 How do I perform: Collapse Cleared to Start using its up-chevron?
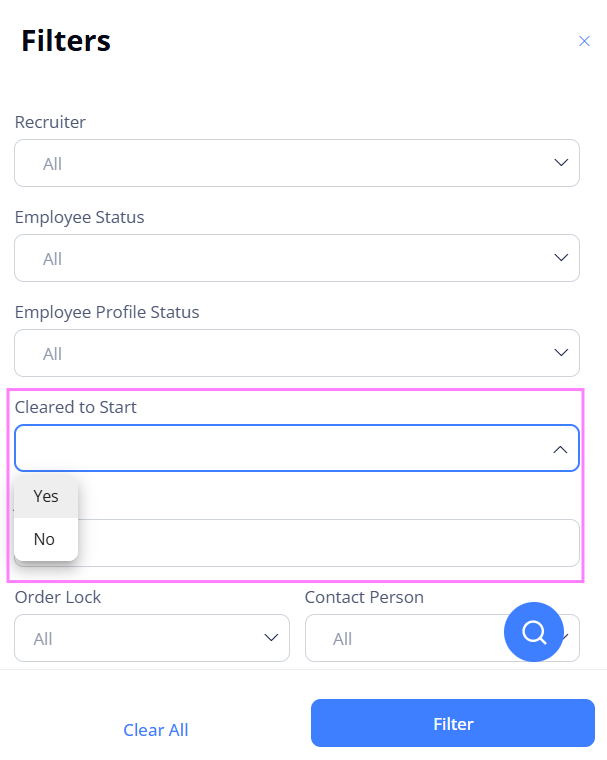pos(561,449)
